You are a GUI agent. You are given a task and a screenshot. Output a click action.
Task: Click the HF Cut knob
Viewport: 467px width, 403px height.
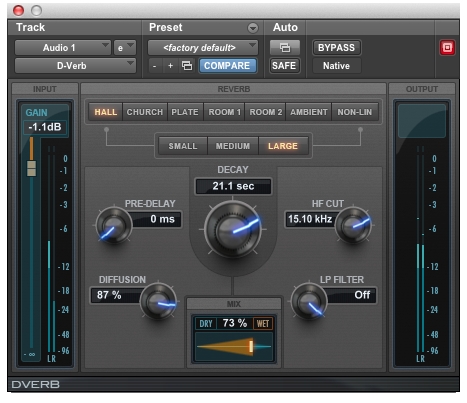(353, 225)
